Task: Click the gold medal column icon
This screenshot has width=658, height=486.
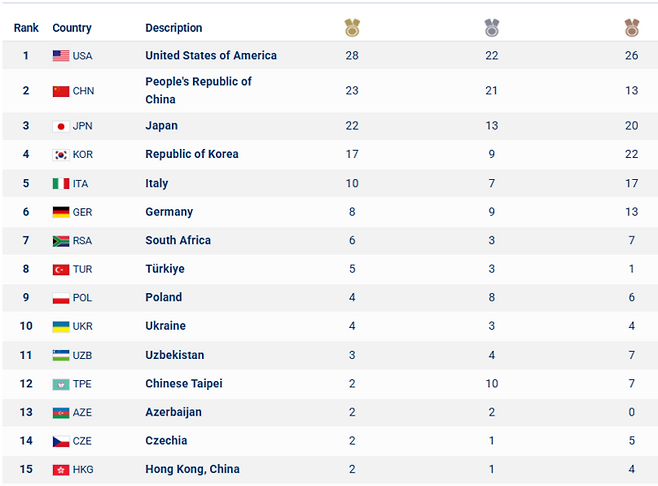Action: tap(352, 28)
